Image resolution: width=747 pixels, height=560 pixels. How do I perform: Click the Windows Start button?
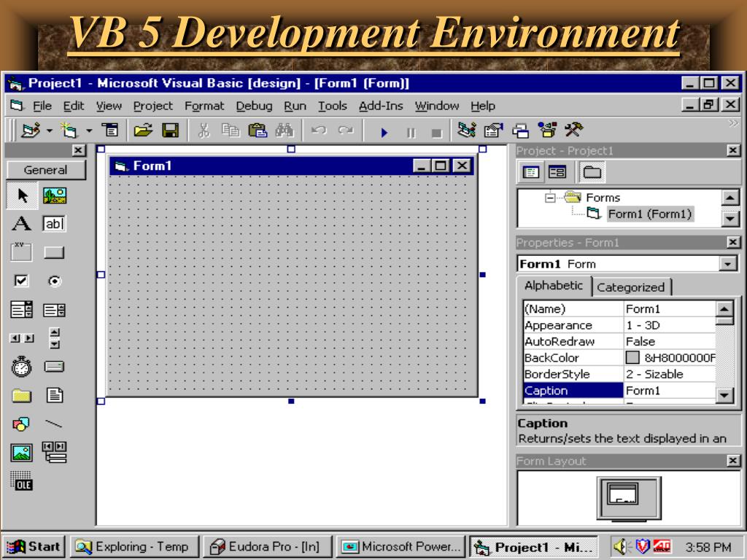pos(34,546)
